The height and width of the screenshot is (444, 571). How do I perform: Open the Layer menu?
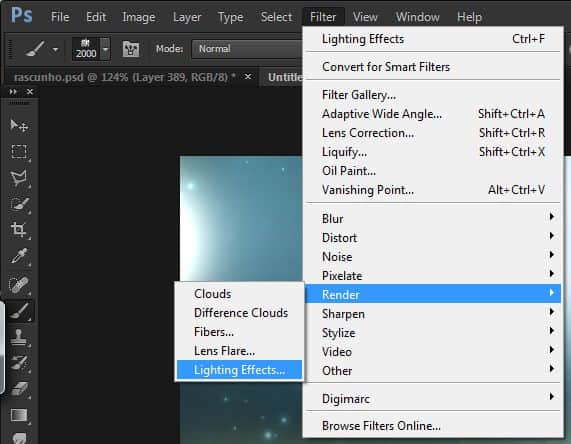tap(187, 17)
